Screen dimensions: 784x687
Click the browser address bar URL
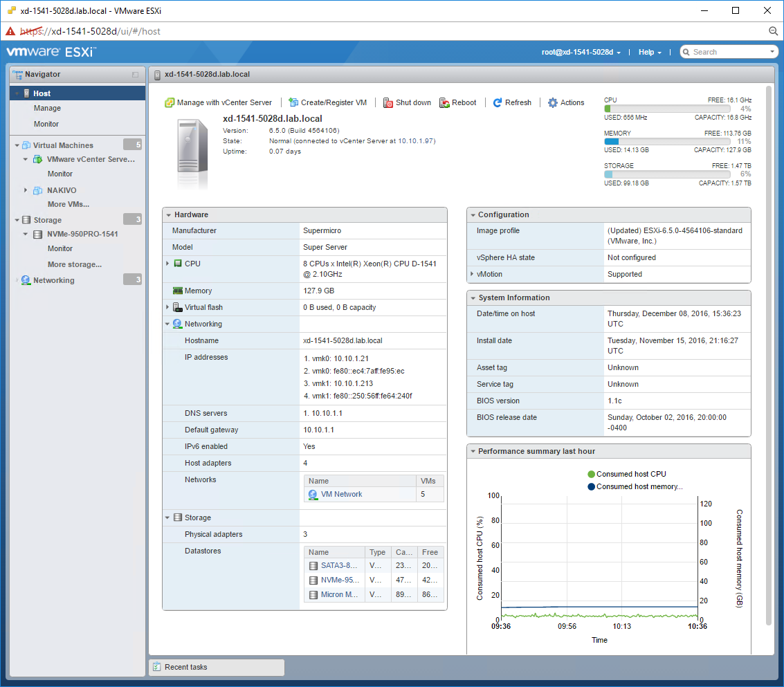90,31
